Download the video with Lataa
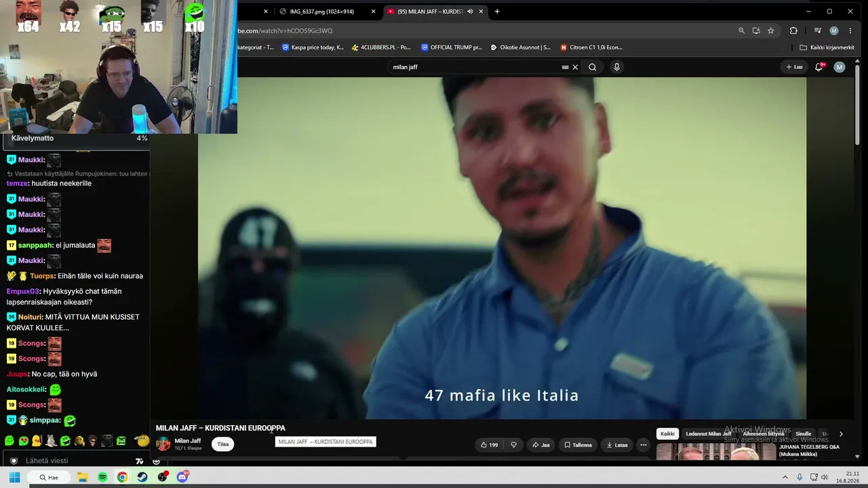The image size is (868, 488). tap(617, 445)
